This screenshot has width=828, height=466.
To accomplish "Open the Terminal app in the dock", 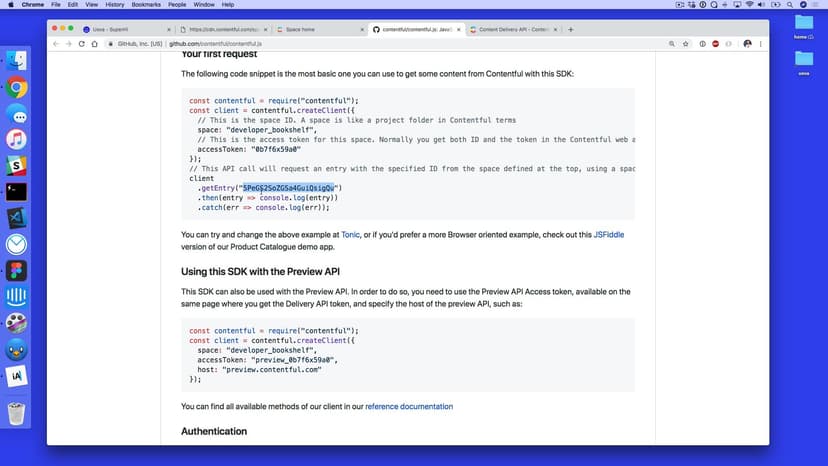I will pos(17,191).
